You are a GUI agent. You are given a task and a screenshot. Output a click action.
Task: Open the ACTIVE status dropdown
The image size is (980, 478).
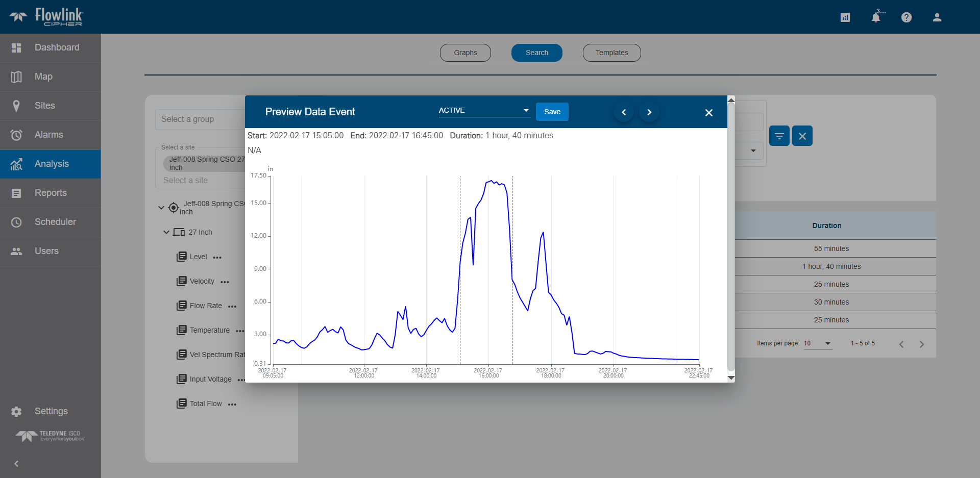click(x=484, y=111)
